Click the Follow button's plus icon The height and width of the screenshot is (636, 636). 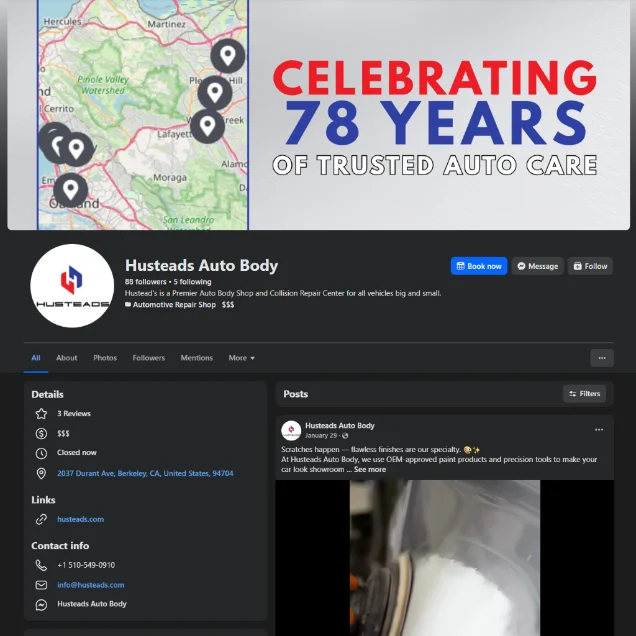(x=578, y=266)
